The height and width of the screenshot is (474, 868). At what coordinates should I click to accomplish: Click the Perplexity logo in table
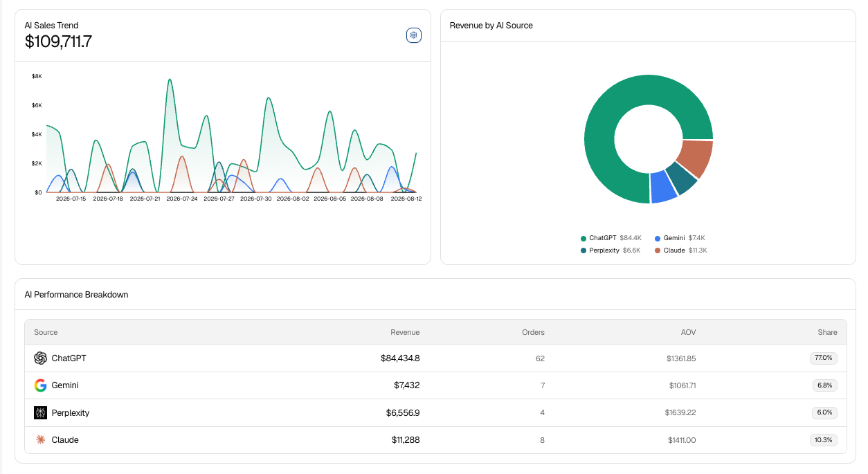click(x=40, y=412)
